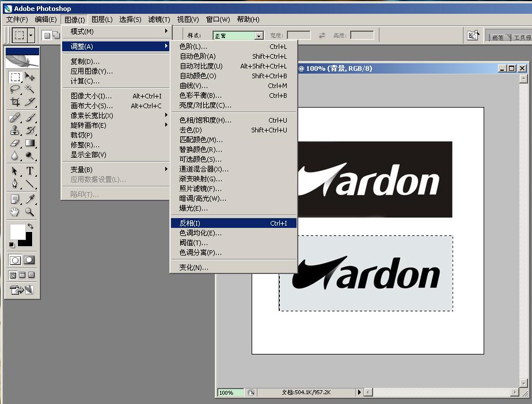Select the Notes tool
This screenshot has height=404, width=532.
tap(15, 199)
